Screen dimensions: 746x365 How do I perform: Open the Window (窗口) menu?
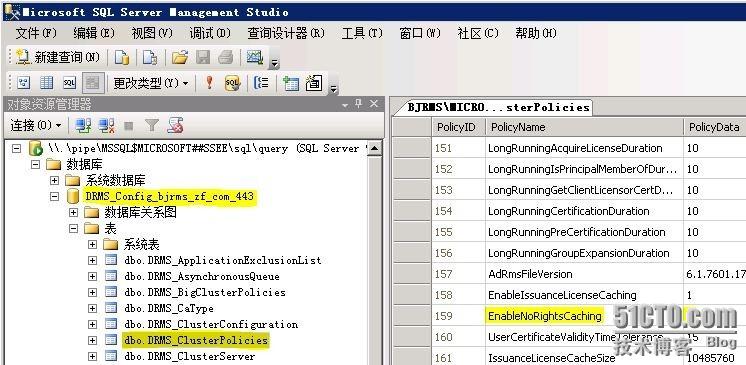pyautogui.click(x=420, y=33)
